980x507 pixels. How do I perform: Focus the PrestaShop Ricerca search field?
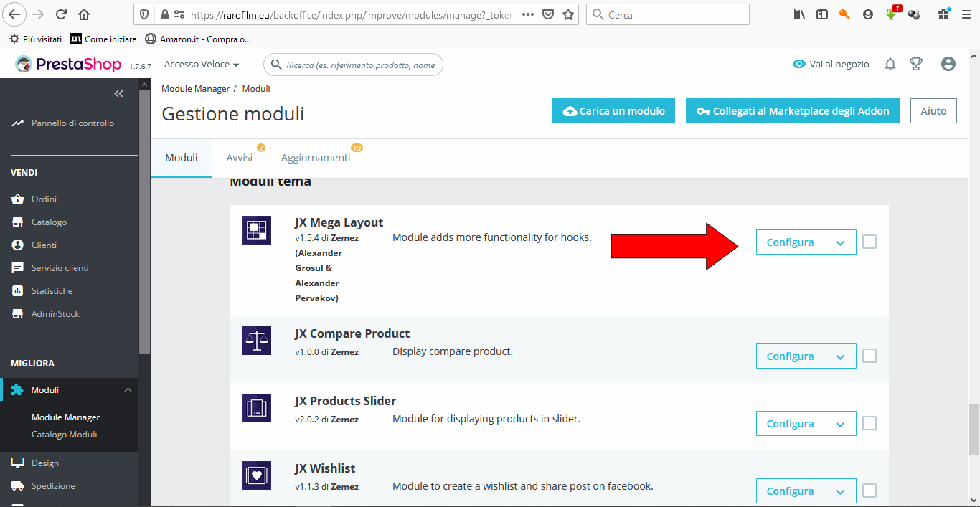click(353, 65)
